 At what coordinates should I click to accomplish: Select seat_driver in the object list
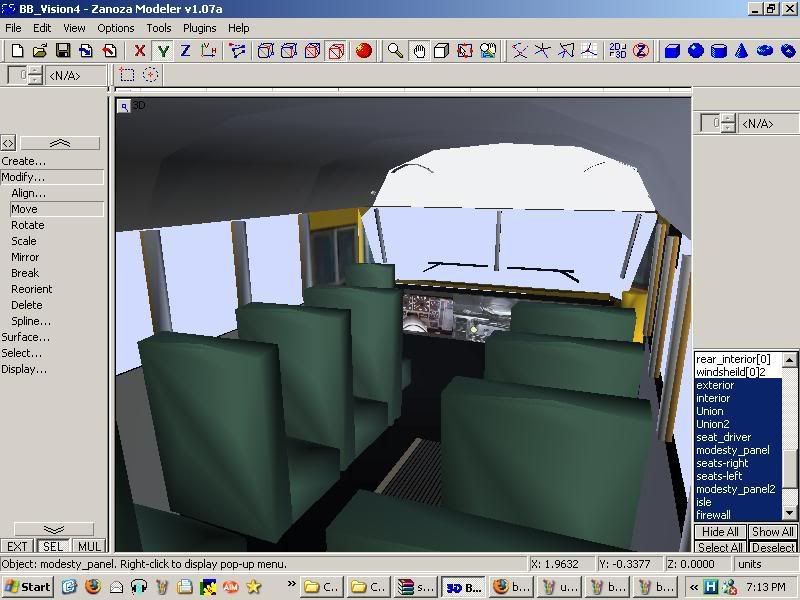click(x=723, y=437)
